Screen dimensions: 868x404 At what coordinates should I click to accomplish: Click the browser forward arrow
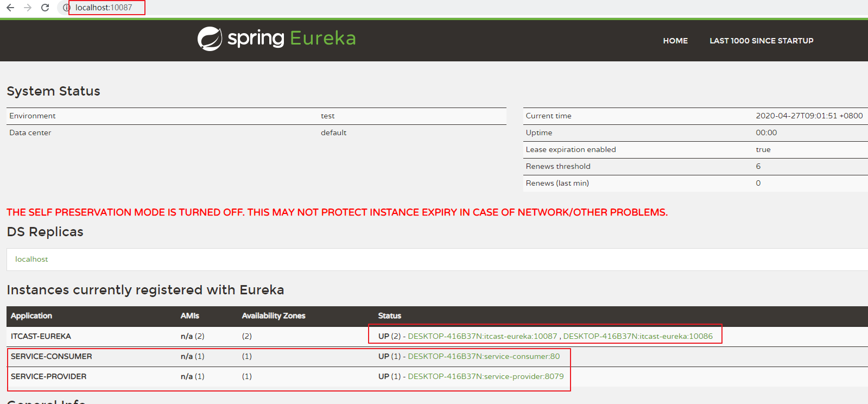(28, 8)
